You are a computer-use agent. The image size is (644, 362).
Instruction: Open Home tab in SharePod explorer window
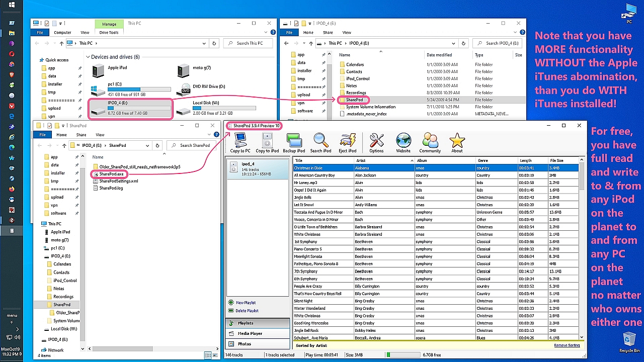pyautogui.click(x=61, y=135)
